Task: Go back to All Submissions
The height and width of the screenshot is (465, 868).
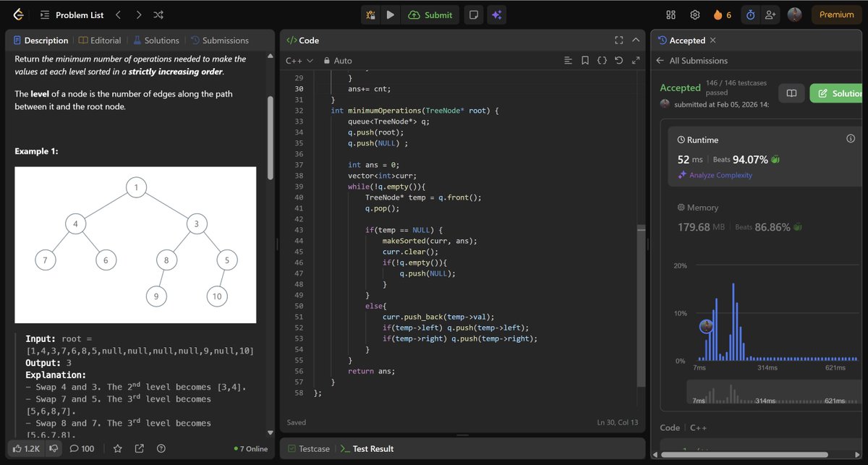Action: click(692, 61)
